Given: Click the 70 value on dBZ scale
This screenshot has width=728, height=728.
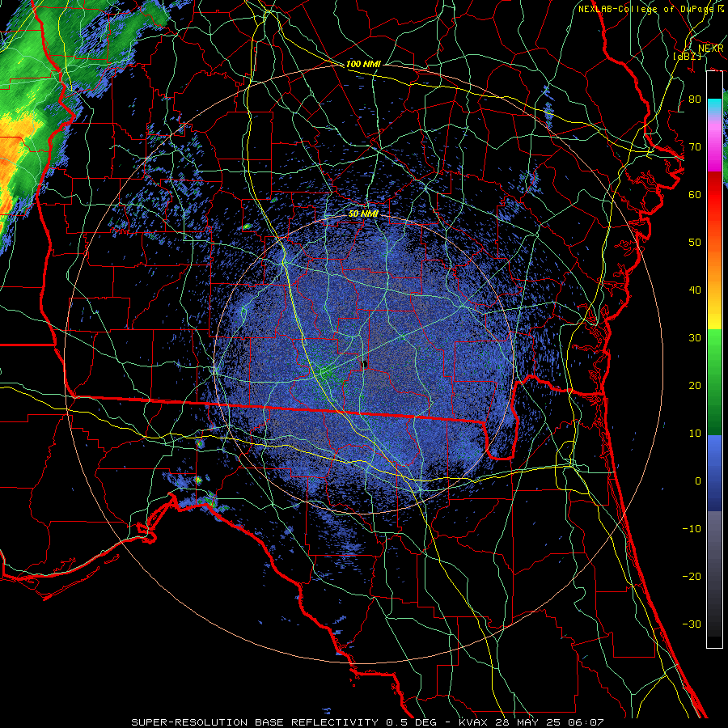Looking at the screenshot, I should pyautogui.click(x=695, y=147).
